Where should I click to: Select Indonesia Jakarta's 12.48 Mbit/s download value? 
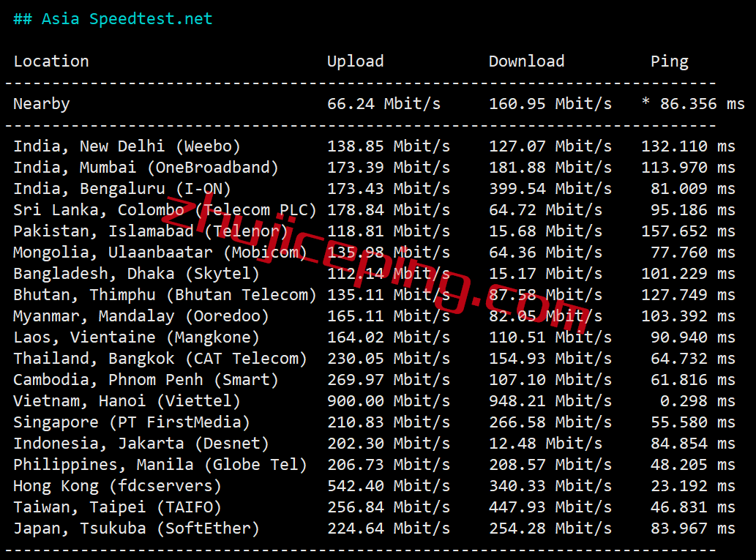pyautogui.click(x=545, y=444)
